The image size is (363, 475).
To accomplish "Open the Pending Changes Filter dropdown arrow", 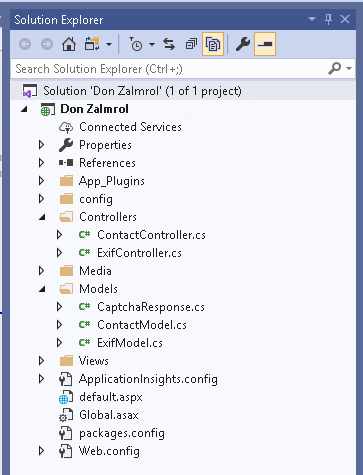I will (x=152, y=44).
